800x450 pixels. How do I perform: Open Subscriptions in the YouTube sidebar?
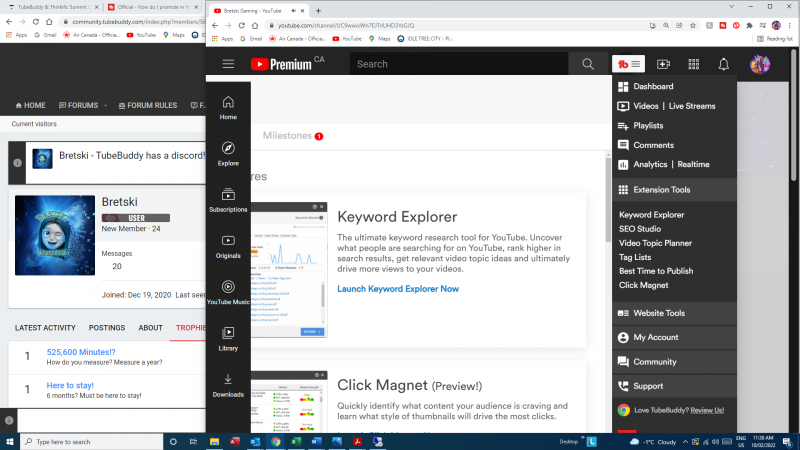click(228, 200)
